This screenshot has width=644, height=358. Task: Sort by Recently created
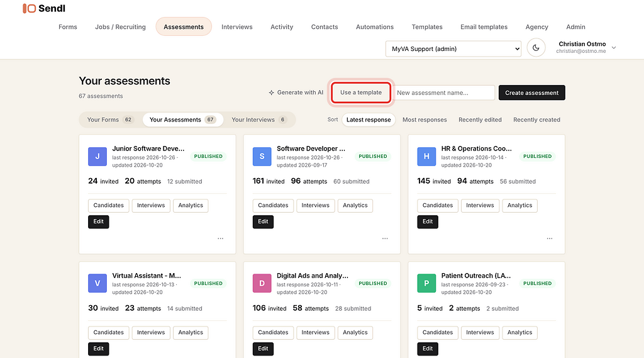pos(537,120)
